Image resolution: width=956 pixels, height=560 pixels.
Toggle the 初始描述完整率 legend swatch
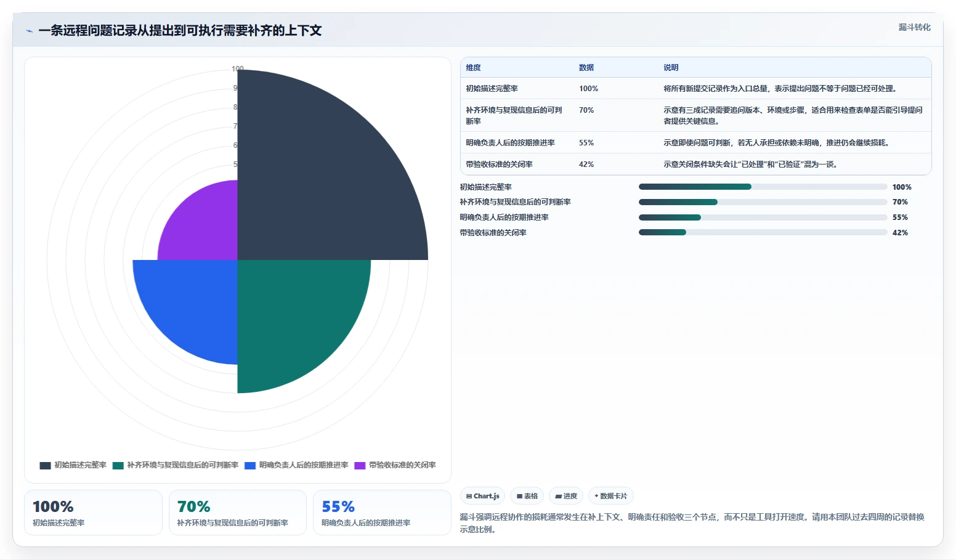coord(45,466)
